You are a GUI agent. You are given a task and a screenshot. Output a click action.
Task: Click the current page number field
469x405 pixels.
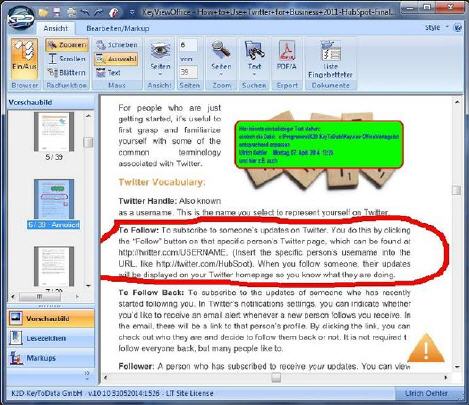188,45
